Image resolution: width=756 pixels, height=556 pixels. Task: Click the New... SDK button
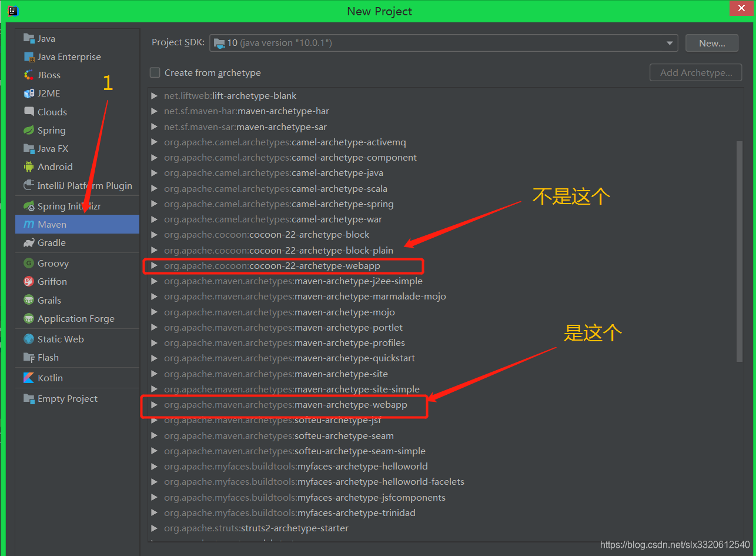(712, 43)
